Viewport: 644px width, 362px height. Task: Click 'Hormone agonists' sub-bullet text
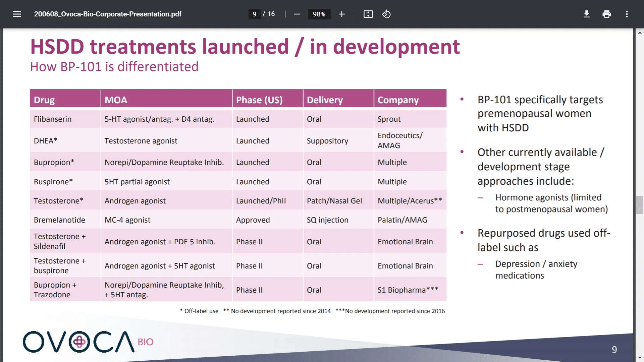551,203
